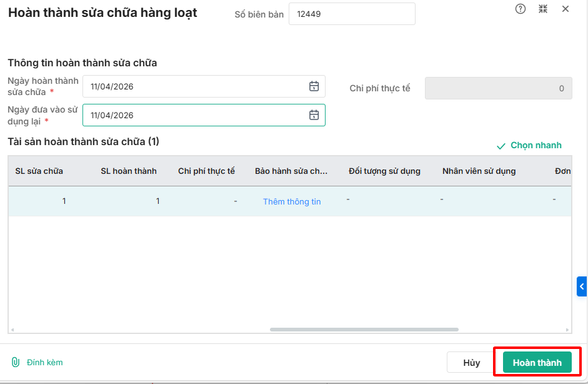
Task: Click the Ngày đưa vào sử dụng lại field
Action: [194, 115]
